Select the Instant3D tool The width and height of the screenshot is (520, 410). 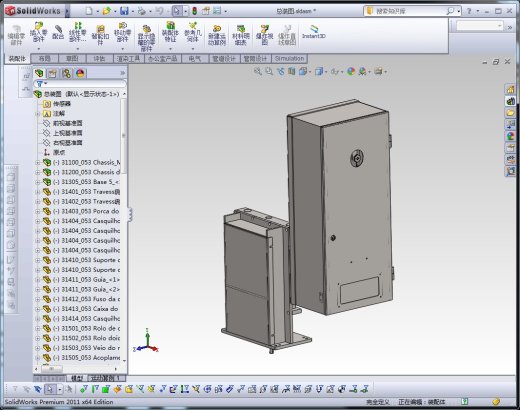314,32
